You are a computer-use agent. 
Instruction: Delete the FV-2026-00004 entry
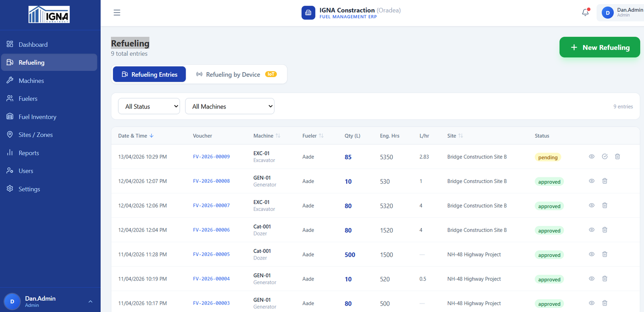[x=605, y=279]
